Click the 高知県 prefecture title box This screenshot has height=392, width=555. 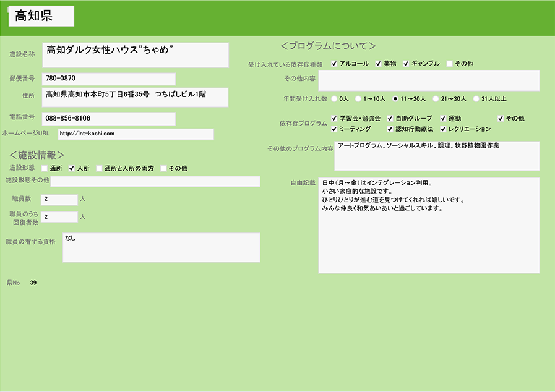pyautogui.click(x=41, y=16)
